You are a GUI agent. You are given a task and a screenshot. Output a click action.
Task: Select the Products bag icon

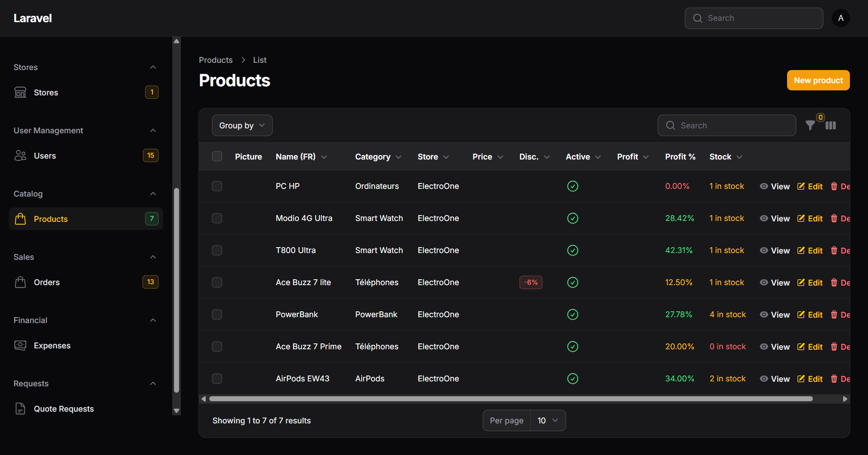pyautogui.click(x=20, y=219)
